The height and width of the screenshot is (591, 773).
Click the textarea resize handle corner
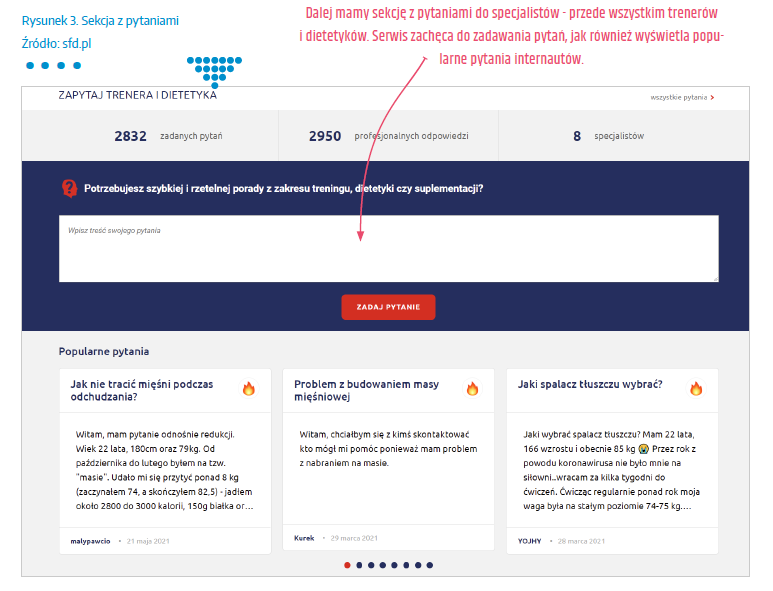coord(714,278)
